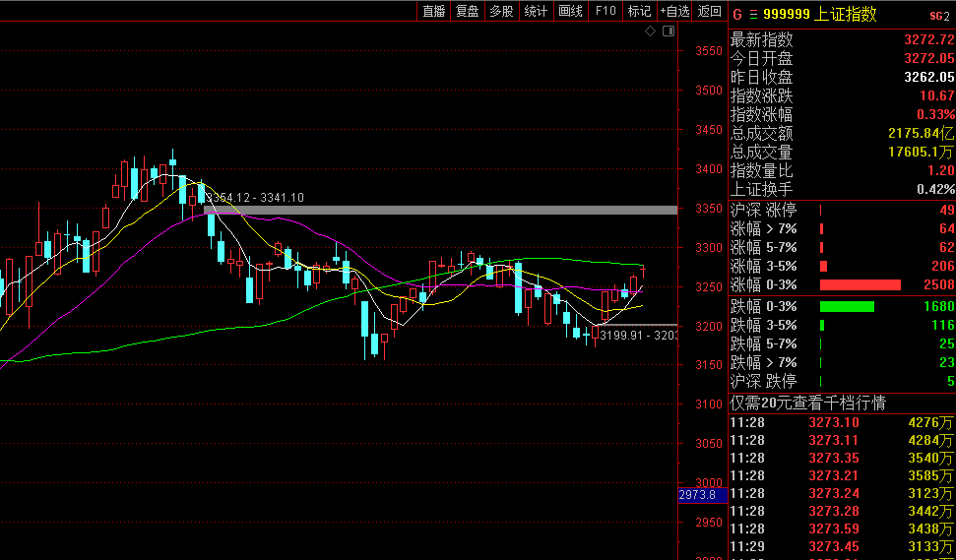Click 返回 to go back

tap(709, 11)
